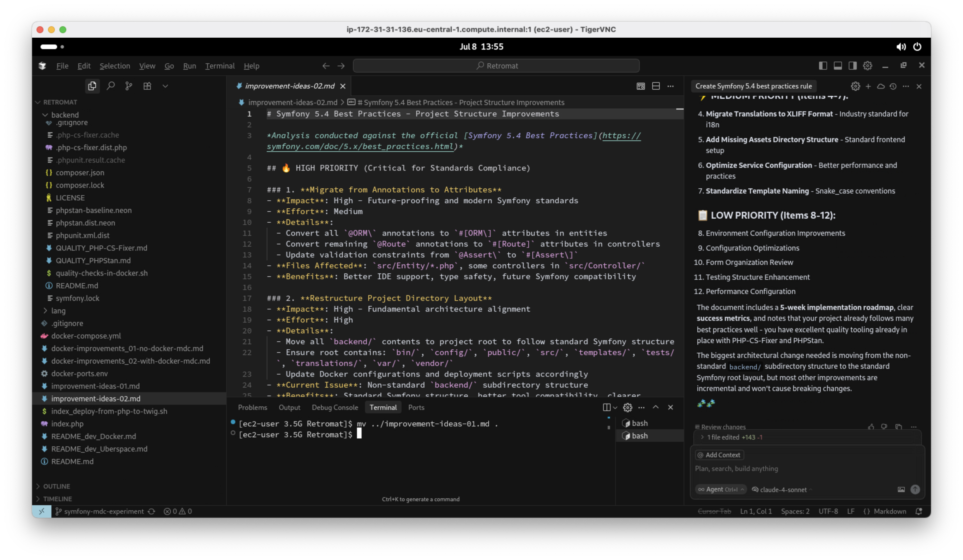963x560 pixels.
Task: Open the Search view icon in sidebar
Action: (111, 86)
